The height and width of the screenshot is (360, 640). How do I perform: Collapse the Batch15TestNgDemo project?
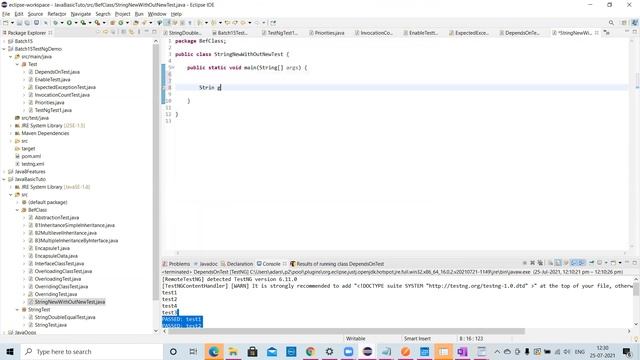click(x=4, y=49)
